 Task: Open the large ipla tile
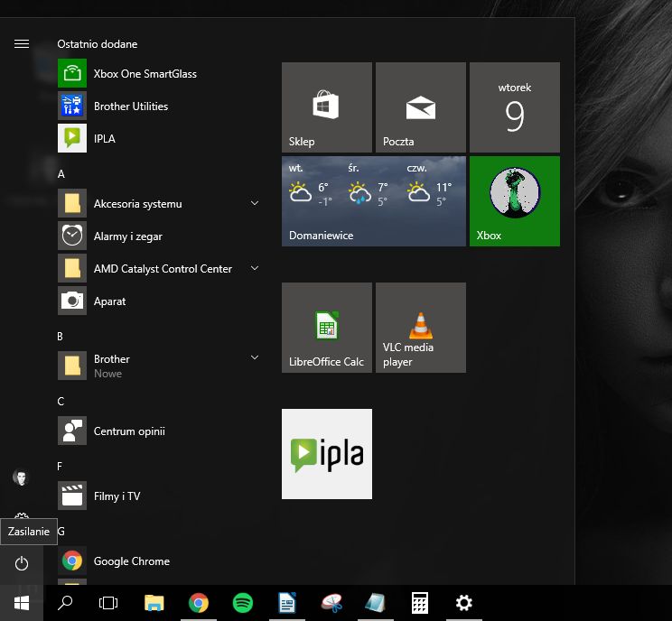pos(326,454)
